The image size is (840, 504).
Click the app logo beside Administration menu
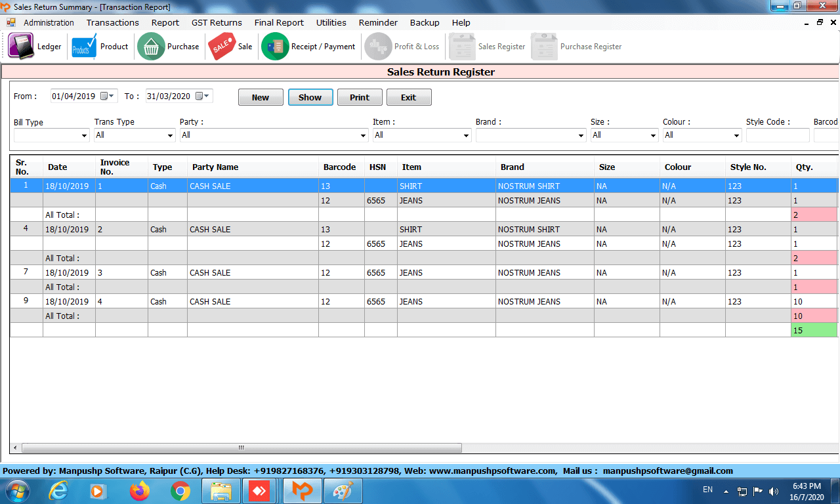11,22
